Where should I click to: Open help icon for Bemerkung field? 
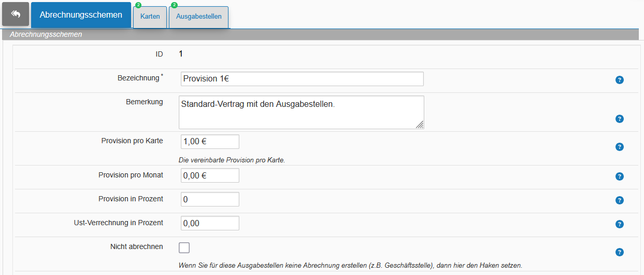pos(619,119)
